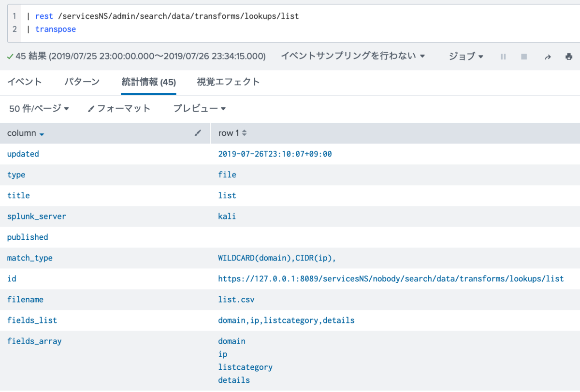Pause the search job
This screenshot has width=580, height=392.
pyautogui.click(x=503, y=57)
